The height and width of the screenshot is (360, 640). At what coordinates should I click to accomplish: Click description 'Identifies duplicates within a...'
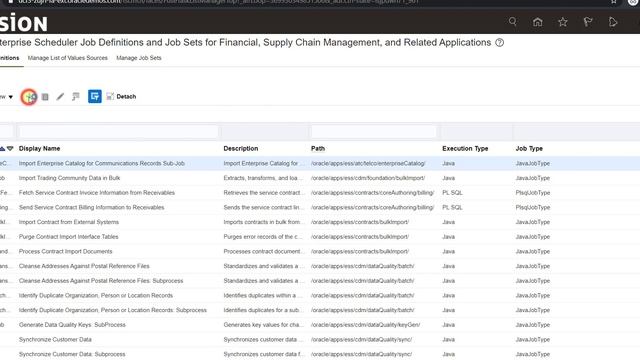tap(263, 296)
